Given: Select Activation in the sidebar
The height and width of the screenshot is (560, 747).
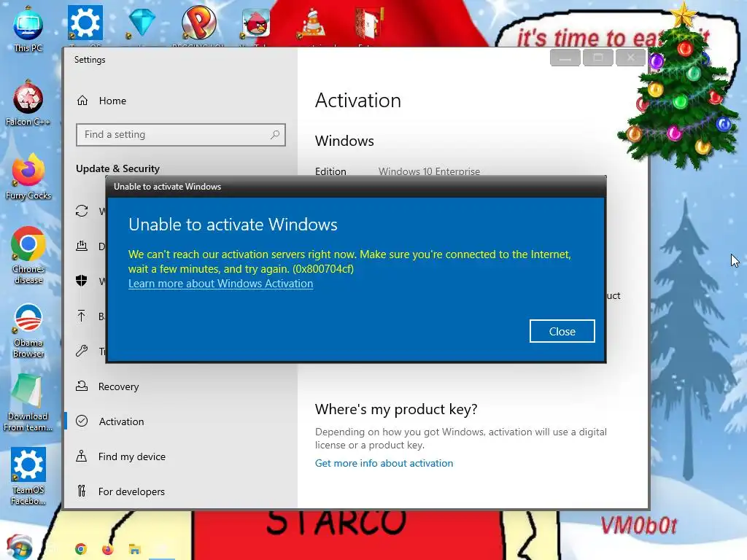Looking at the screenshot, I should pos(121,421).
